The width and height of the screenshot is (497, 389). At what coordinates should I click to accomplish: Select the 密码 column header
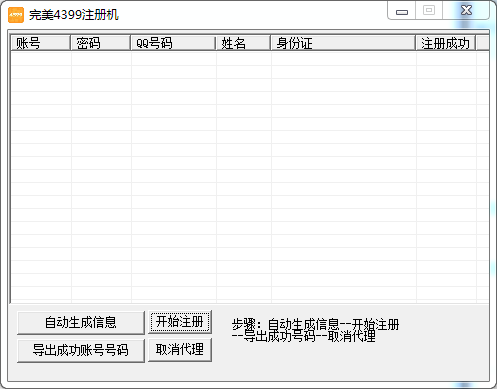(x=100, y=43)
